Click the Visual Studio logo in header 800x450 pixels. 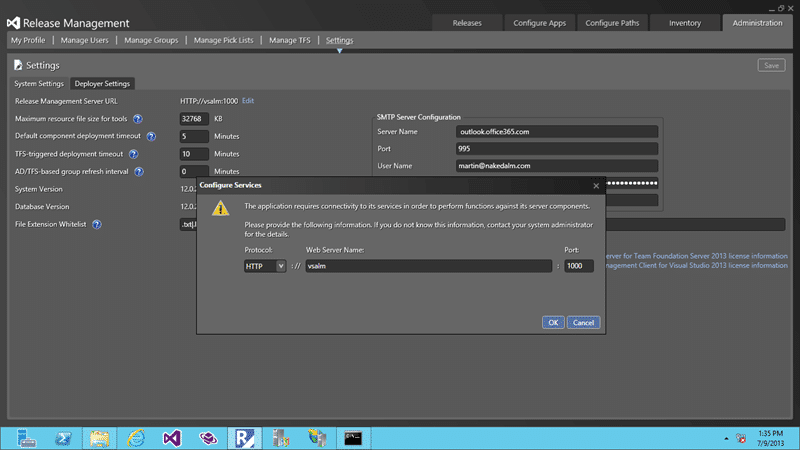coord(13,23)
